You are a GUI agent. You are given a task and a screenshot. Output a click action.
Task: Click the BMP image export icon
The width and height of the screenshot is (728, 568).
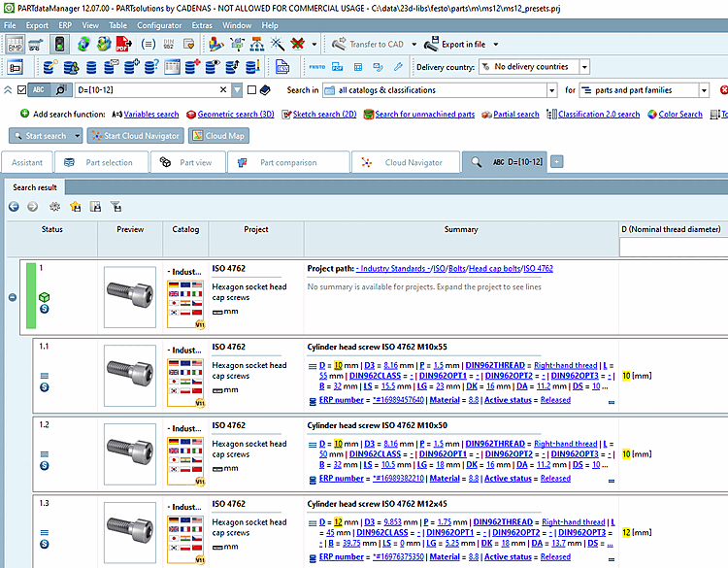[16, 44]
